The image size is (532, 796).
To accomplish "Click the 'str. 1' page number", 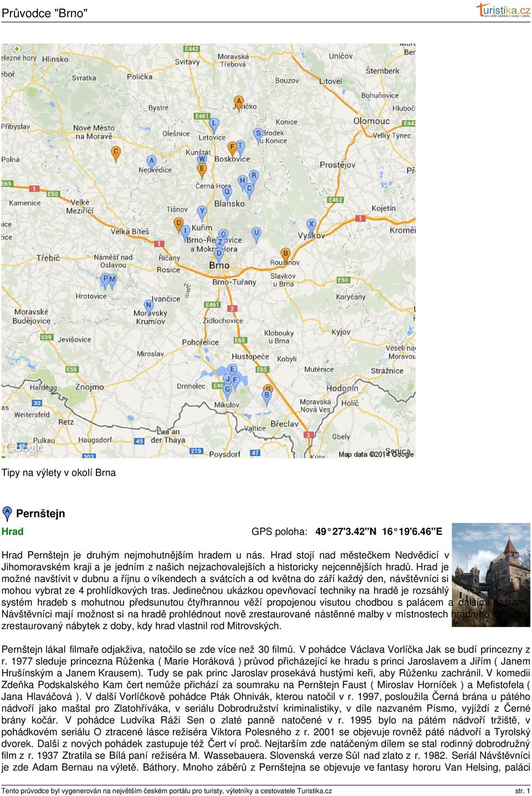I will pyautogui.click(x=523, y=791).
